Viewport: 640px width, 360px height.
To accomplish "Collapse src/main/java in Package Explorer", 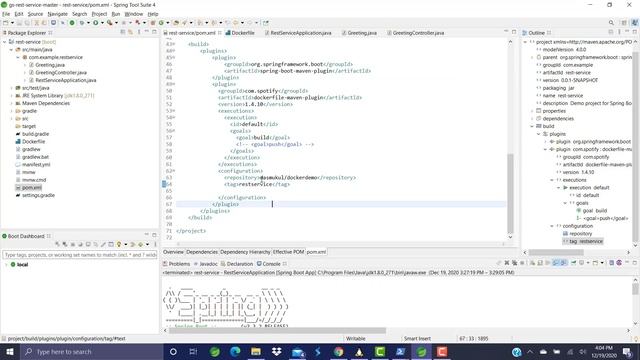I will click(11, 49).
